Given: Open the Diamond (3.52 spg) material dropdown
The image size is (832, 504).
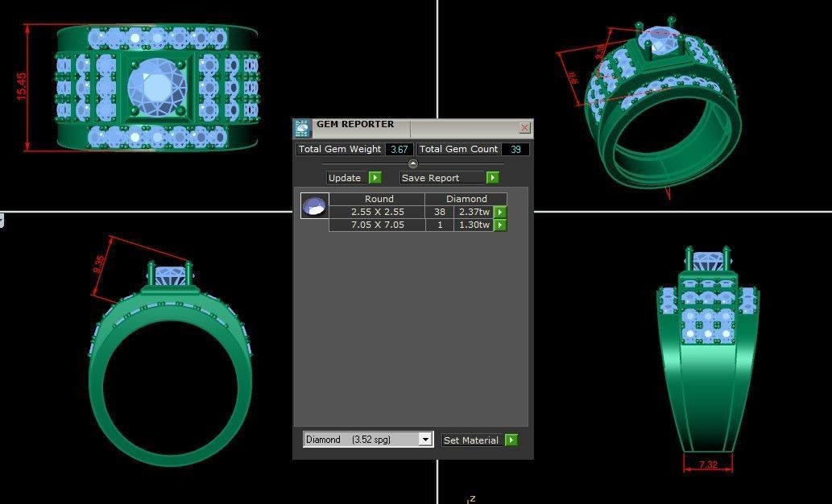Looking at the screenshot, I should (x=425, y=440).
